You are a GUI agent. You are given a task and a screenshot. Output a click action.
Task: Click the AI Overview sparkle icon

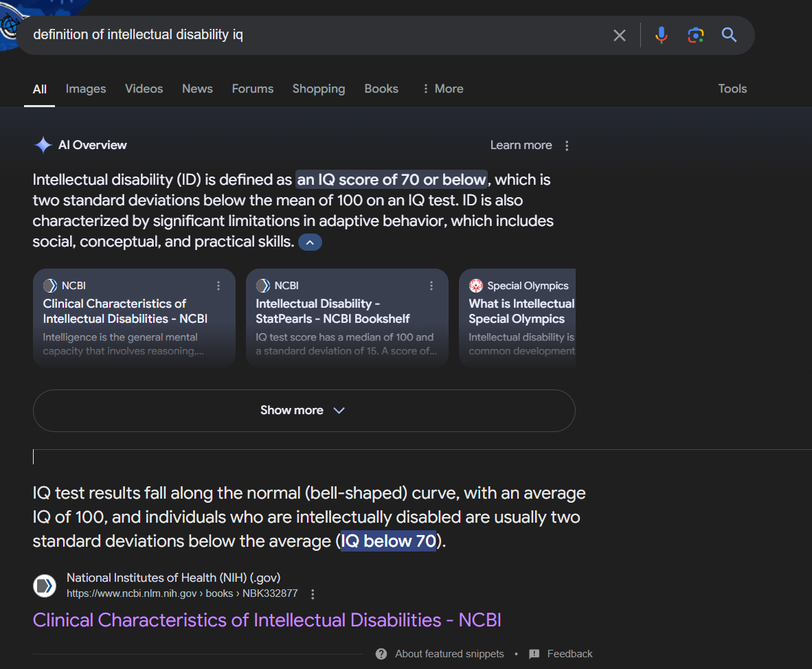tap(43, 145)
